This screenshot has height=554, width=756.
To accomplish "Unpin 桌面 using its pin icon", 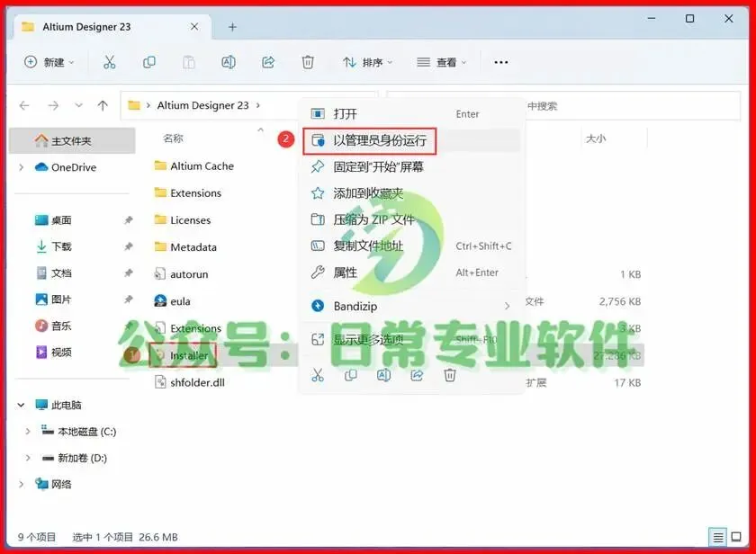I will pos(128,220).
